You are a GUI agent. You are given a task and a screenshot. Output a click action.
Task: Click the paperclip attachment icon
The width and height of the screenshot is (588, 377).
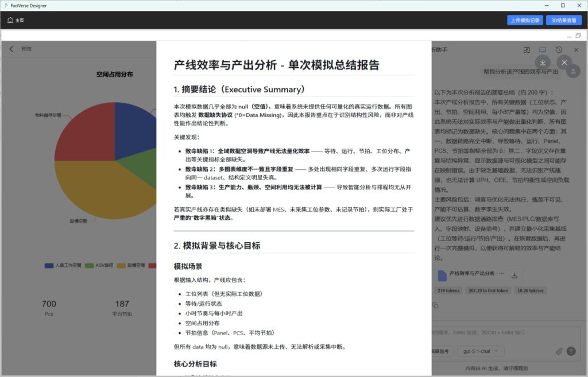click(559, 351)
